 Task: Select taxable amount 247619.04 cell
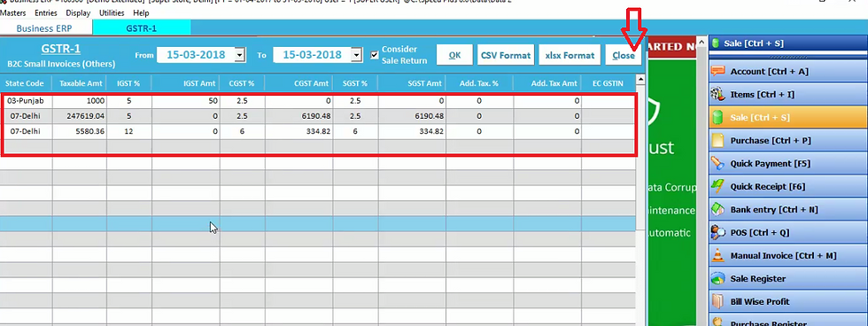[x=80, y=116]
